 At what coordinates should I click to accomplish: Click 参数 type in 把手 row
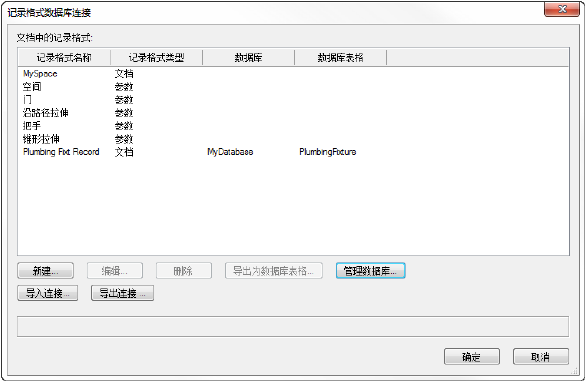[x=124, y=126]
